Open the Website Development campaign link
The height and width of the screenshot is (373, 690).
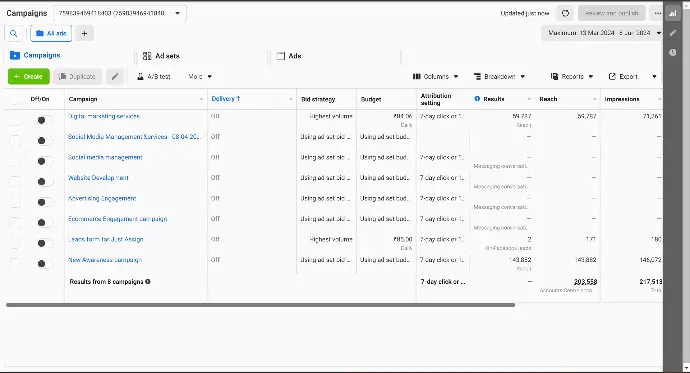pyautogui.click(x=98, y=178)
